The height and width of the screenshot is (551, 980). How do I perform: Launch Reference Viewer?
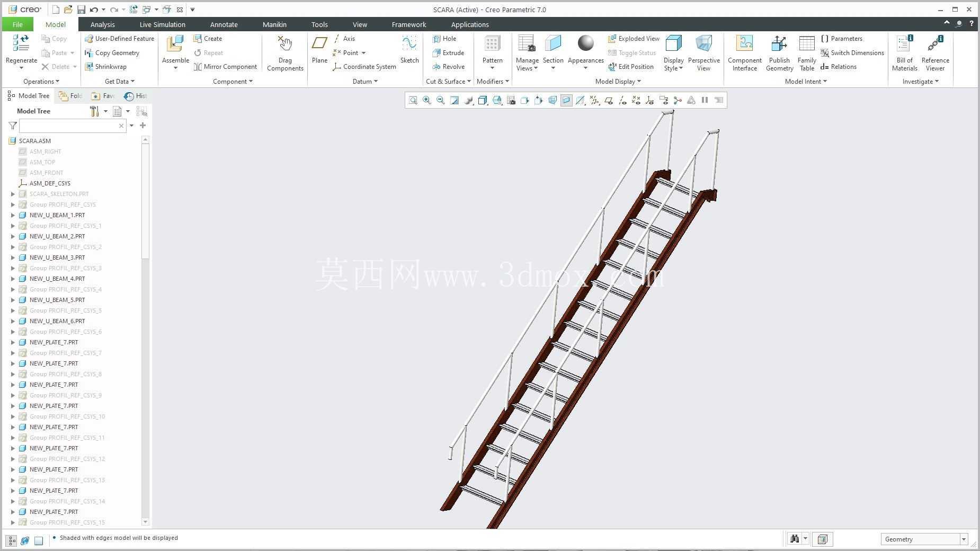936,53
